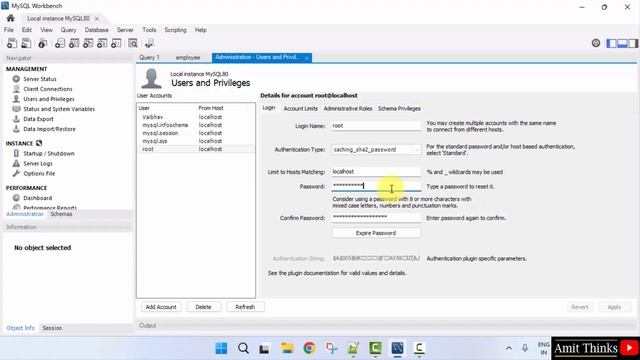
Task: Open Status and System Variables
Action: pyautogui.click(x=59, y=109)
